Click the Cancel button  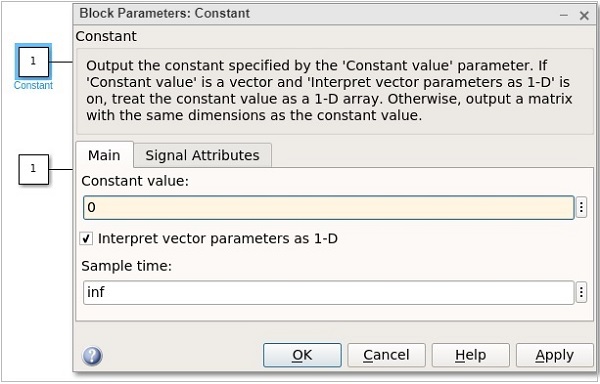[386, 355]
